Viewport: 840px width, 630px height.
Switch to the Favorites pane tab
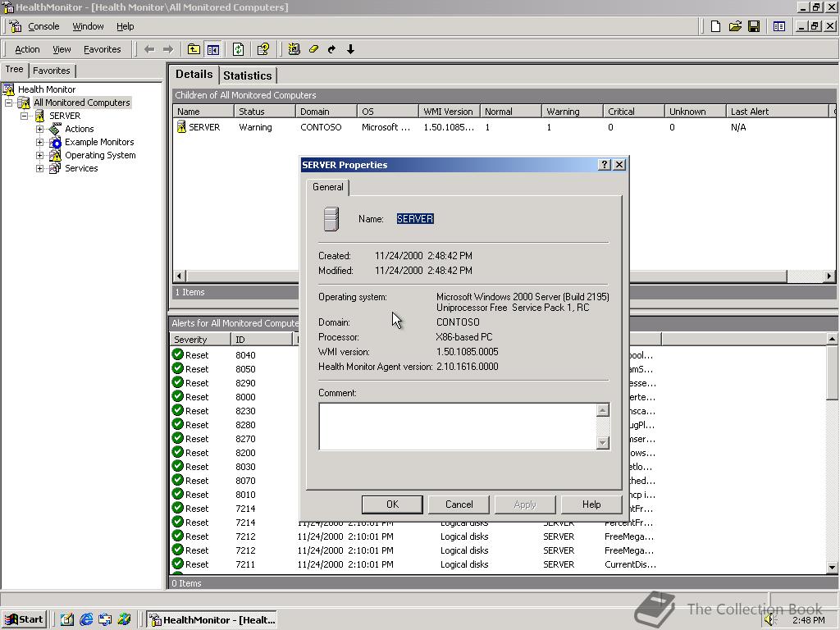52,71
